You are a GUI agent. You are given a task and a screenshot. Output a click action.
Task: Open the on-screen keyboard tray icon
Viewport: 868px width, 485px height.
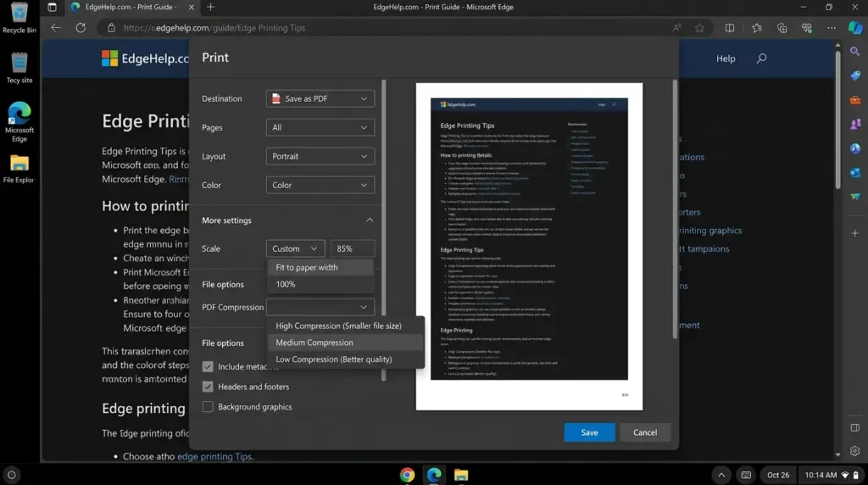(746, 475)
